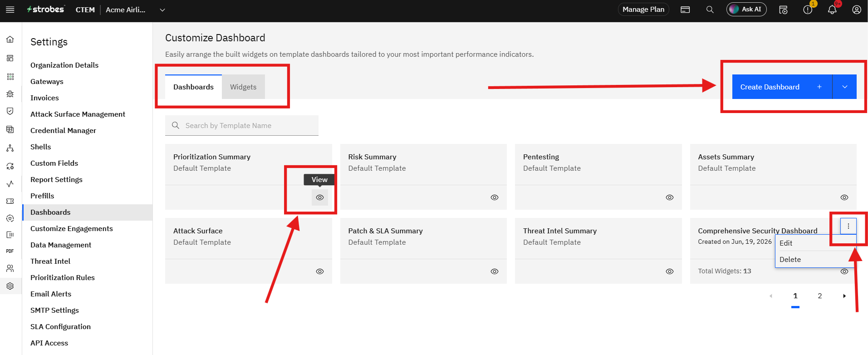Screen dimensions: 868x355
Task: Open the settings gear icon in left rail
Action: [x=10, y=286]
